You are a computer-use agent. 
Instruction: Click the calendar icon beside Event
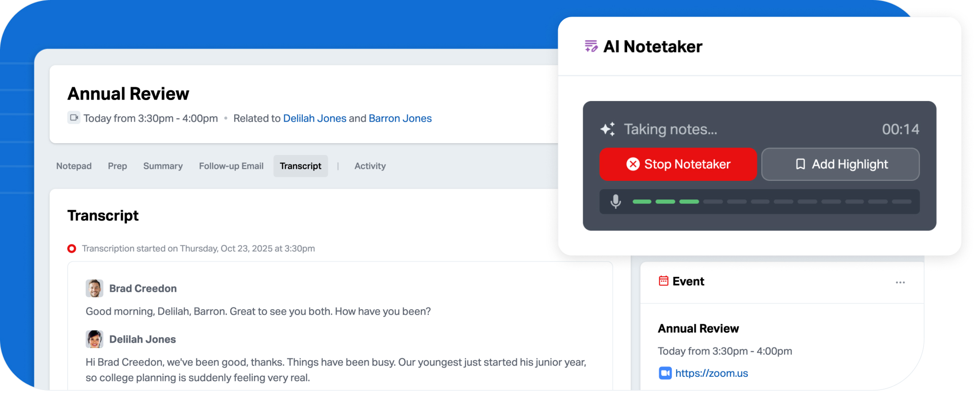click(663, 281)
